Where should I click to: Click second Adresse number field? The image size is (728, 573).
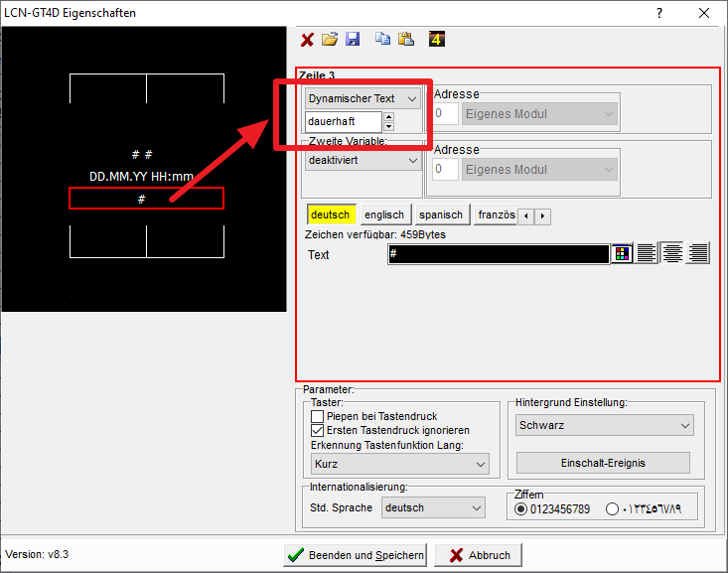(x=445, y=170)
